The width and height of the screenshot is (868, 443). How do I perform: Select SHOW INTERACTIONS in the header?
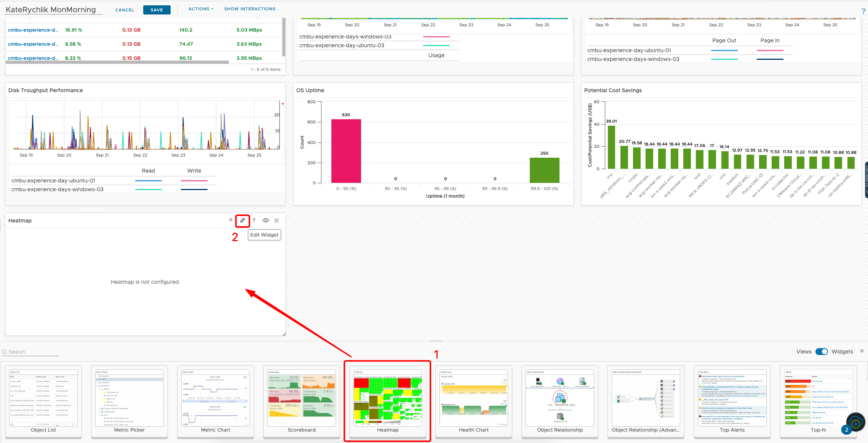click(x=250, y=8)
